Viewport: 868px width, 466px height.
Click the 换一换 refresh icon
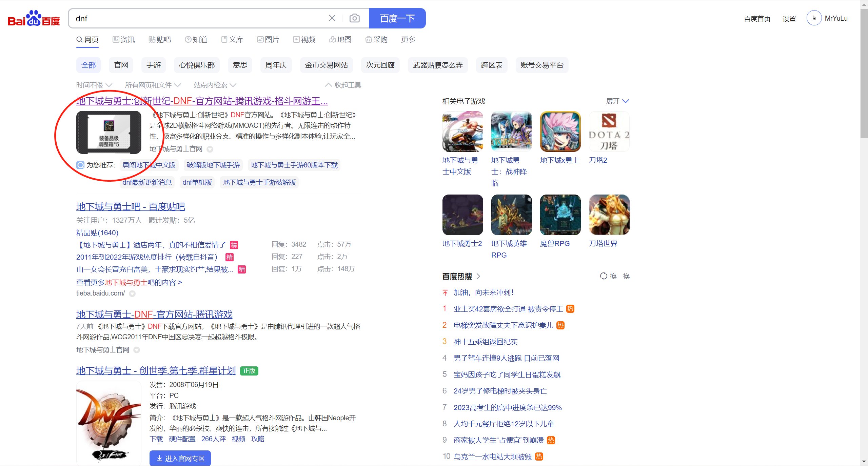point(604,276)
